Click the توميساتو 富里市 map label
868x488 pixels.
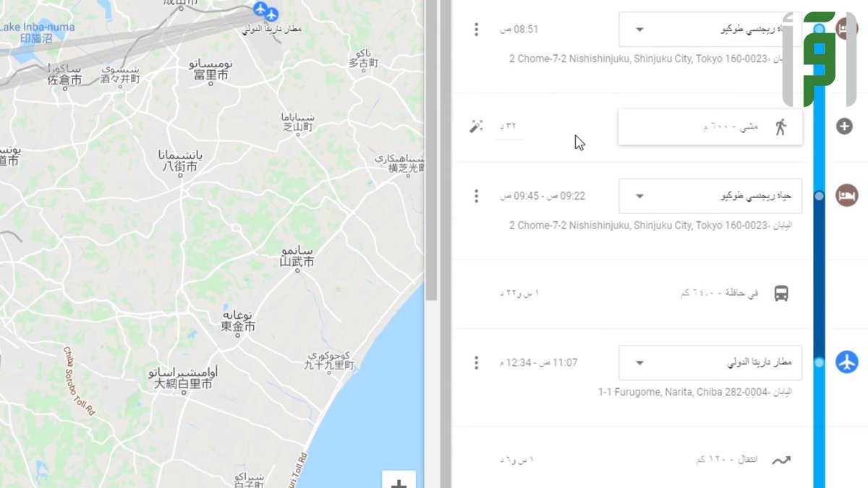coord(211,69)
